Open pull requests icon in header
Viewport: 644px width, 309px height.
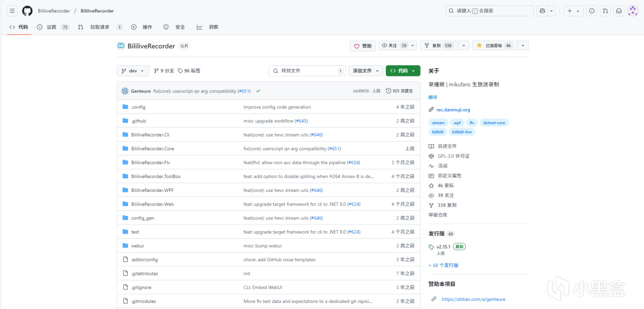606,11
